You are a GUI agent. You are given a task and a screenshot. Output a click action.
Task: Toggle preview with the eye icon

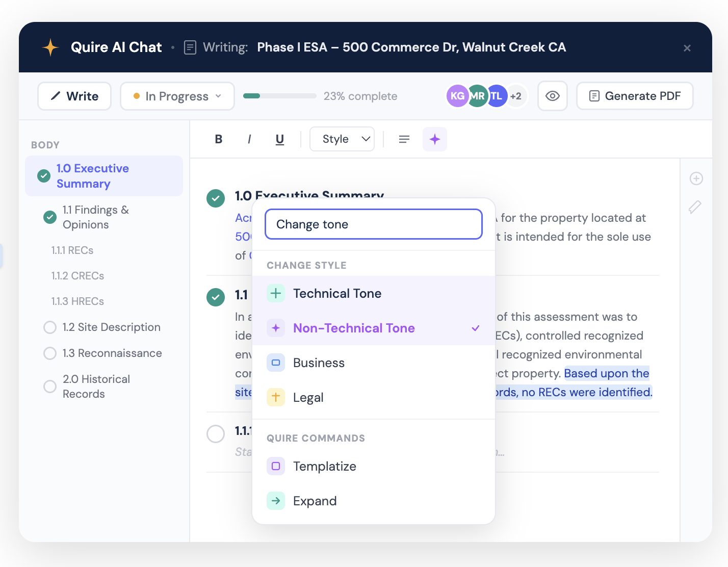pos(553,96)
